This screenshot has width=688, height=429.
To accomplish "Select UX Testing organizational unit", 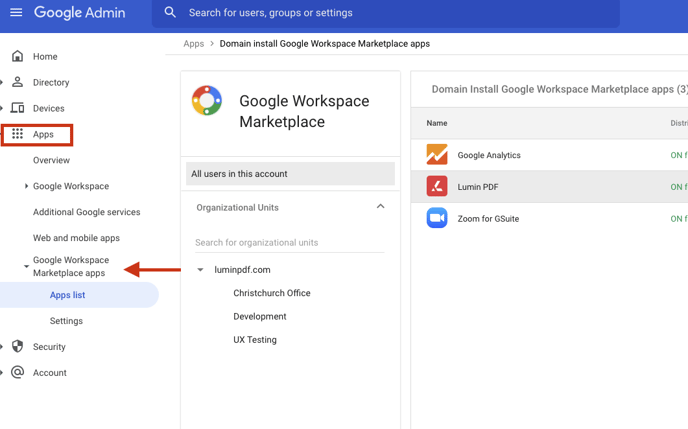I will 255,340.
